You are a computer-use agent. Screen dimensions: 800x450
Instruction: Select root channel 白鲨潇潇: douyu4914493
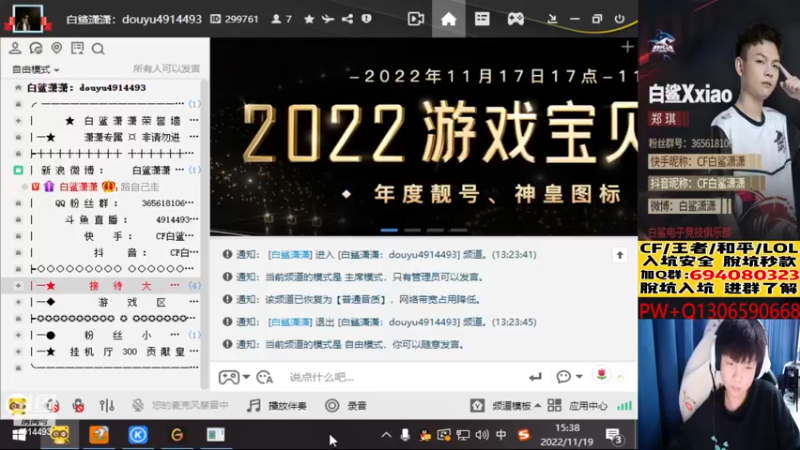click(86, 88)
